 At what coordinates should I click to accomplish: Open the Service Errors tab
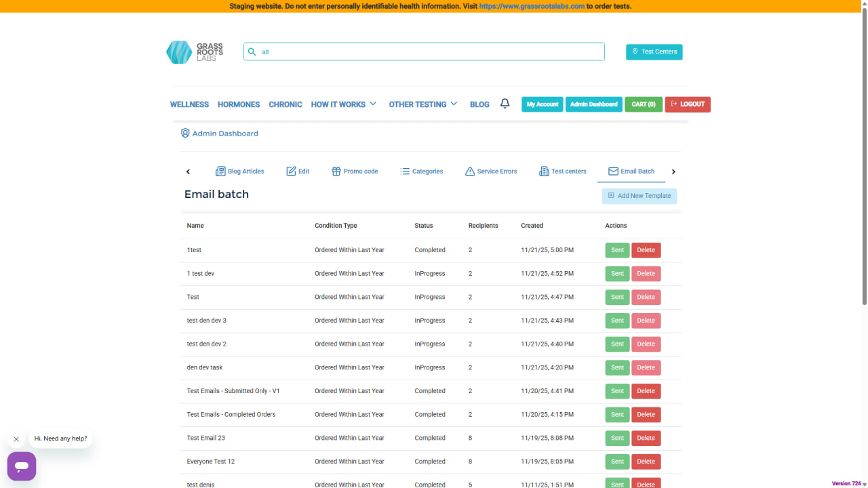[491, 171]
